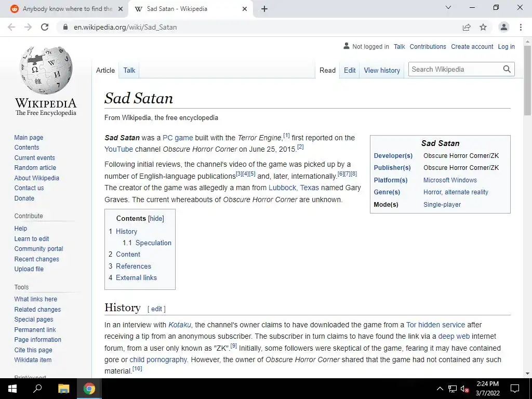
Task: Click the muted volume tray icon
Action: click(465, 389)
